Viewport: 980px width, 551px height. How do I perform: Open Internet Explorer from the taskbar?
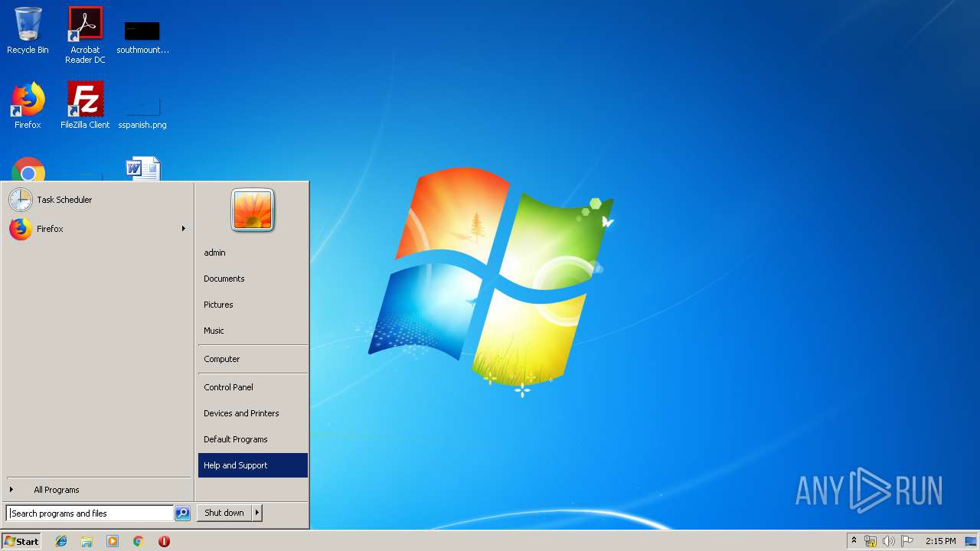61,541
